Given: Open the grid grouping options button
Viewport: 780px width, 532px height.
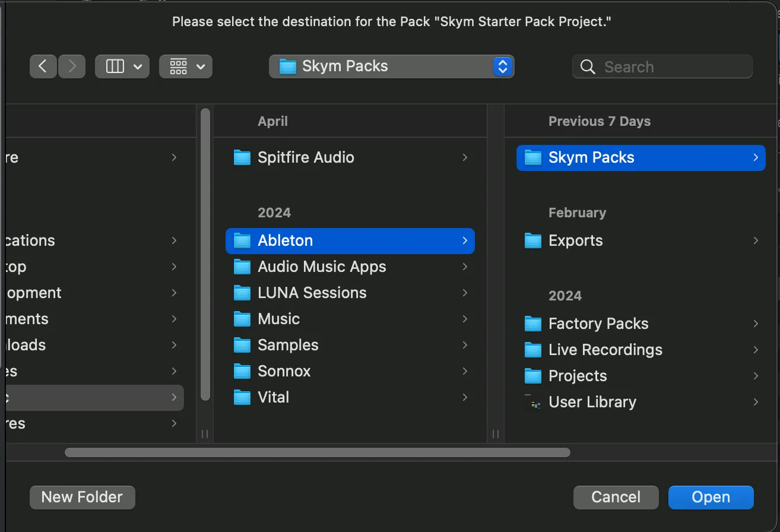Looking at the screenshot, I should click(x=186, y=66).
